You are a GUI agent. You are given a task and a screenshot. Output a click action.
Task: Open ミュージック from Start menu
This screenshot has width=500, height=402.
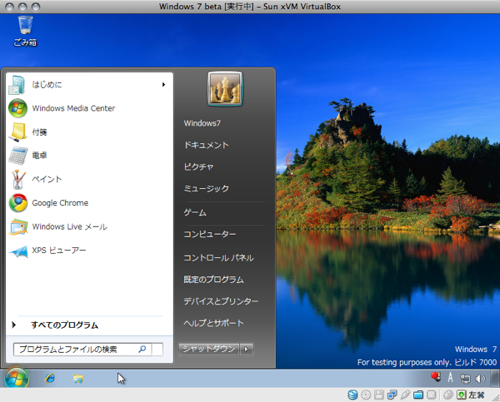[206, 189]
